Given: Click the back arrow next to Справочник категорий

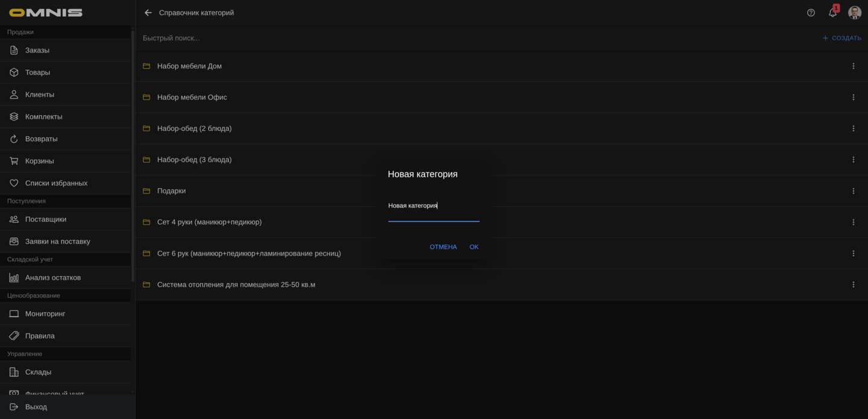Looking at the screenshot, I should coord(148,13).
